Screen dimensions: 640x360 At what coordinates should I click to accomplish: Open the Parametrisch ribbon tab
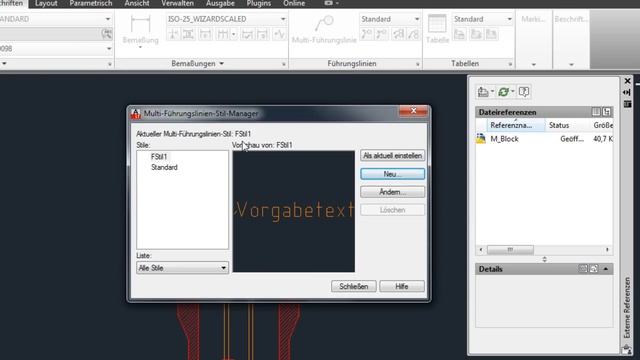[x=91, y=3]
